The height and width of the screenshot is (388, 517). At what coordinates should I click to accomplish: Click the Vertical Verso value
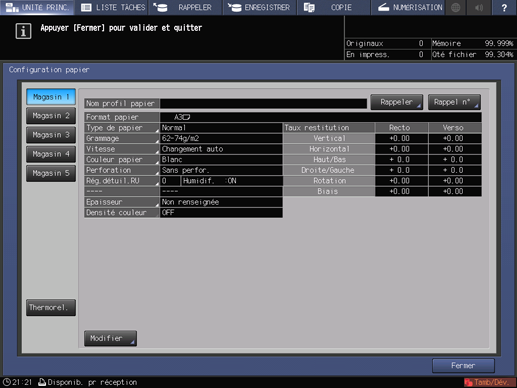(x=455, y=138)
